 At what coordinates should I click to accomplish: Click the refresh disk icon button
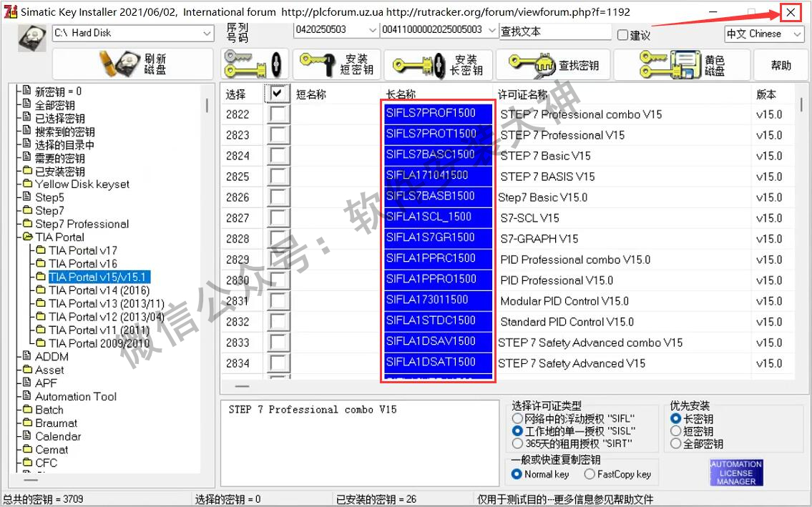pyautogui.click(x=132, y=64)
